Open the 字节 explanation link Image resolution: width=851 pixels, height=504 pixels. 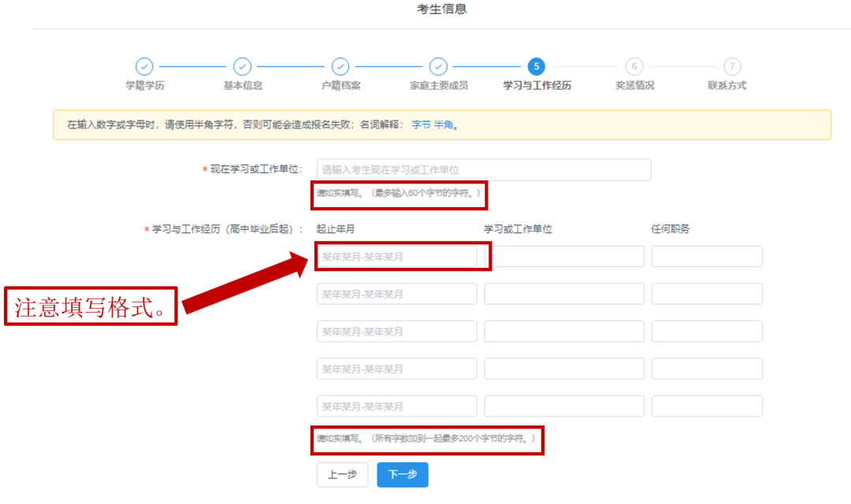coord(421,125)
